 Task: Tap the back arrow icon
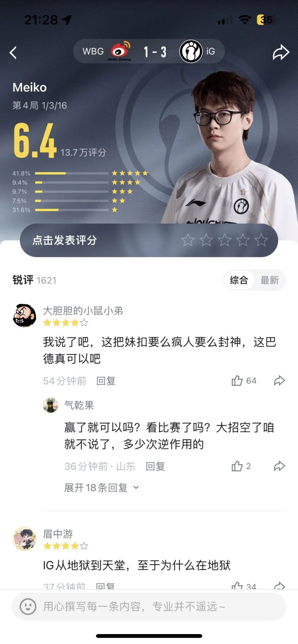coord(13,53)
